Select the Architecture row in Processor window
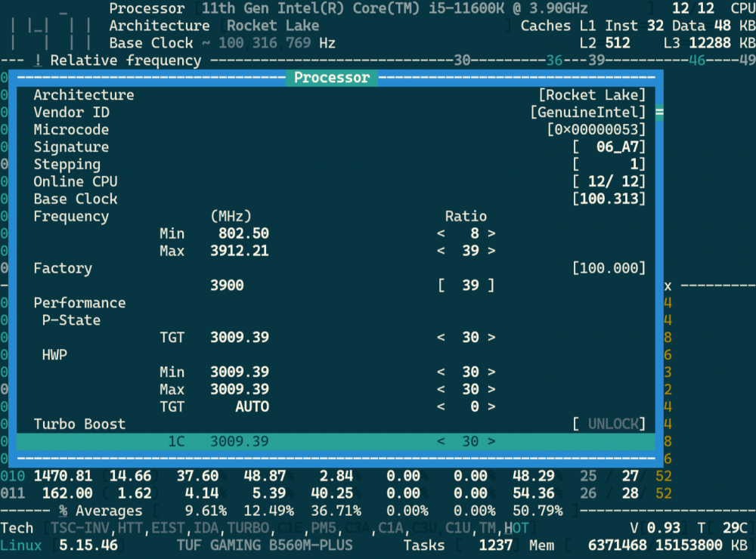Viewport: 756px width, 559px height. (336, 95)
